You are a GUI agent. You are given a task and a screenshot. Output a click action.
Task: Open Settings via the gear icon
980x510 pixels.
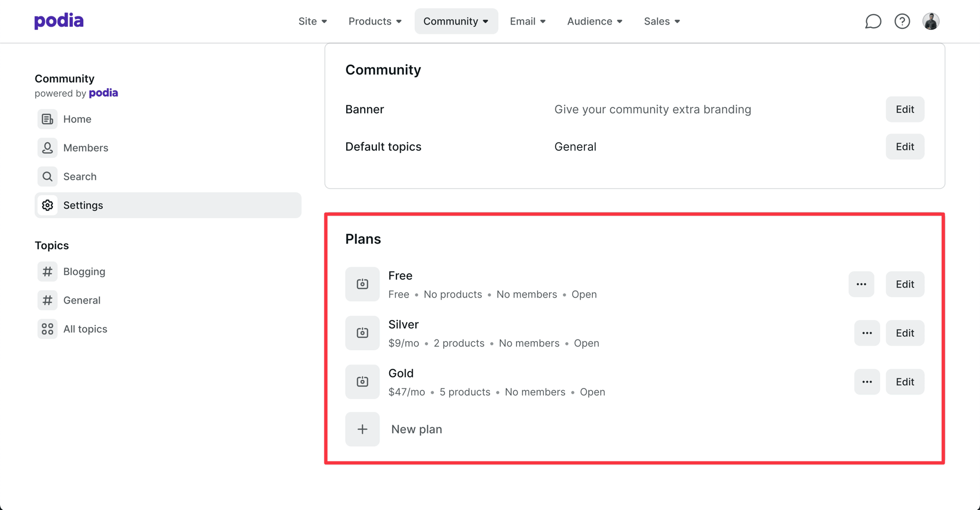(47, 205)
